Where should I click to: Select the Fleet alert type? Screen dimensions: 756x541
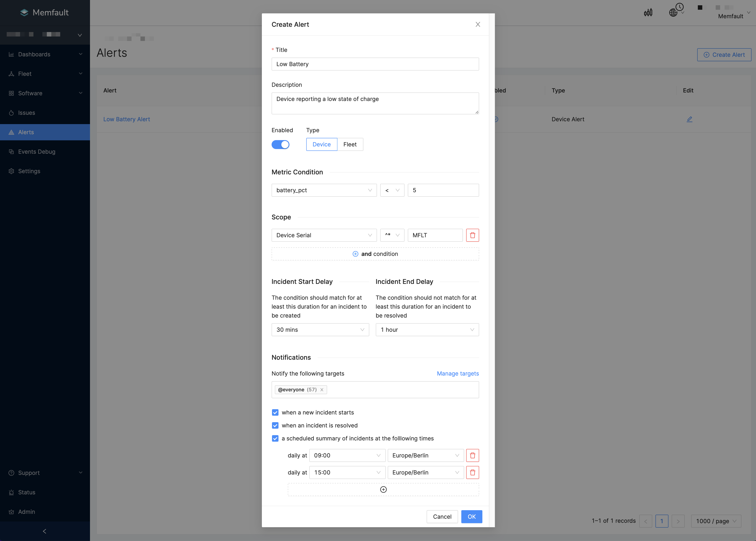[x=350, y=144]
